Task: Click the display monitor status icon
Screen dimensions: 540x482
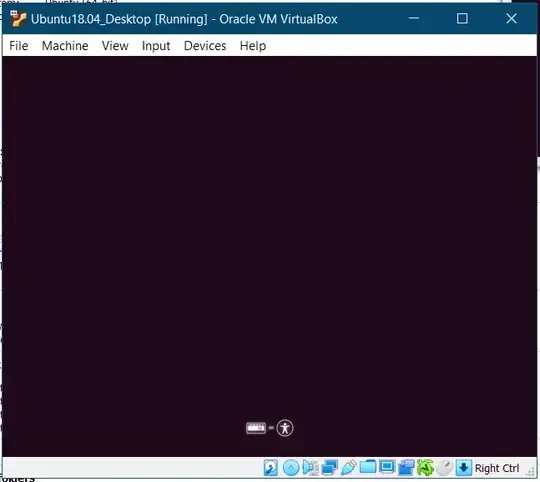Action: pyautogui.click(x=387, y=467)
